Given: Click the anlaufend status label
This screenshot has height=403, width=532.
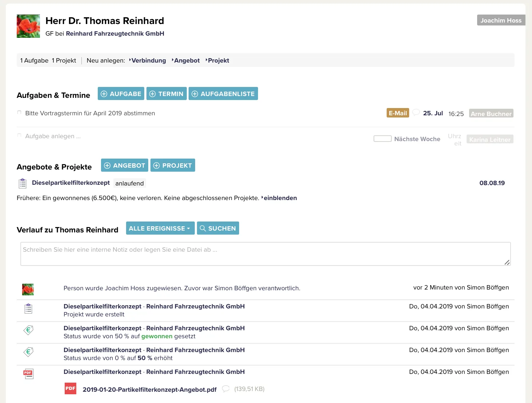Looking at the screenshot, I should (130, 183).
